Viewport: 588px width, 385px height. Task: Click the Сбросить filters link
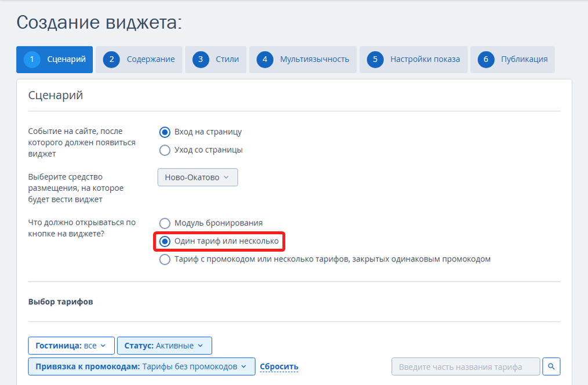279,366
